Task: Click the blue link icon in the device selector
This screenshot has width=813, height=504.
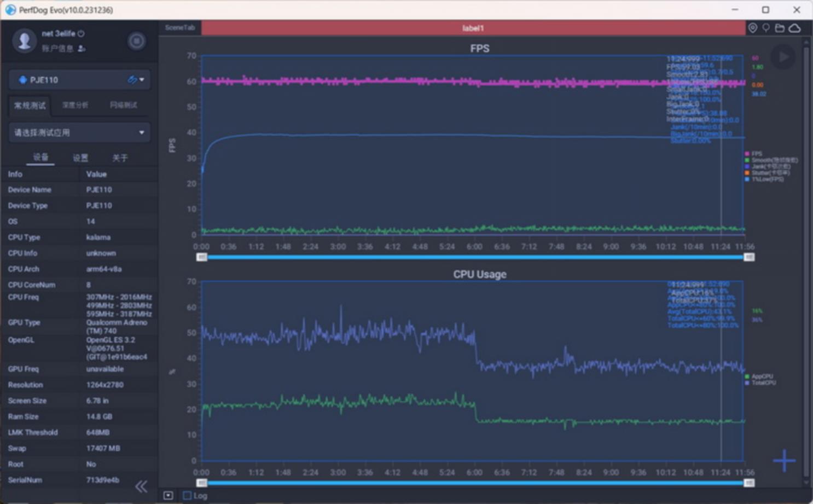Action: (132, 80)
